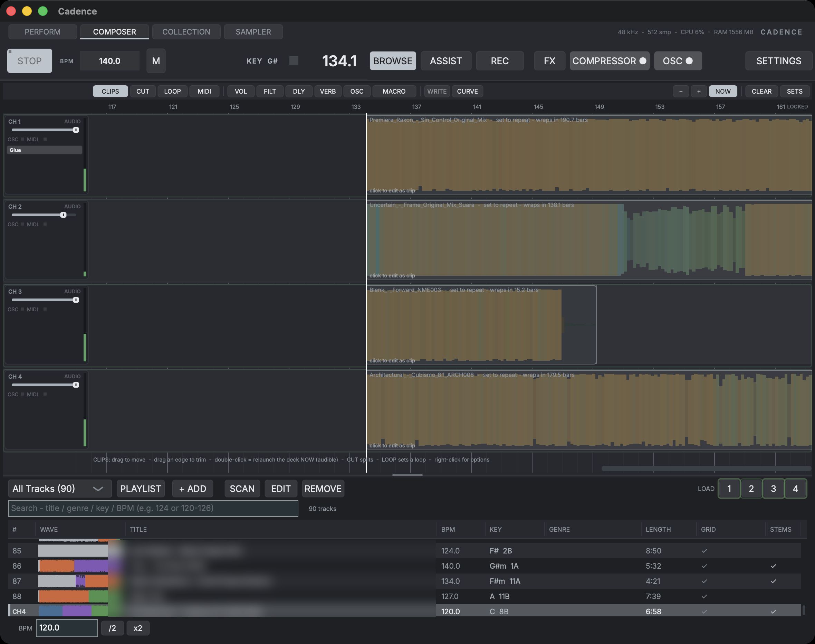Select the CLIPS edit mode
Image resolution: width=815 pixels, height=644 pixels.
point(111,91)
